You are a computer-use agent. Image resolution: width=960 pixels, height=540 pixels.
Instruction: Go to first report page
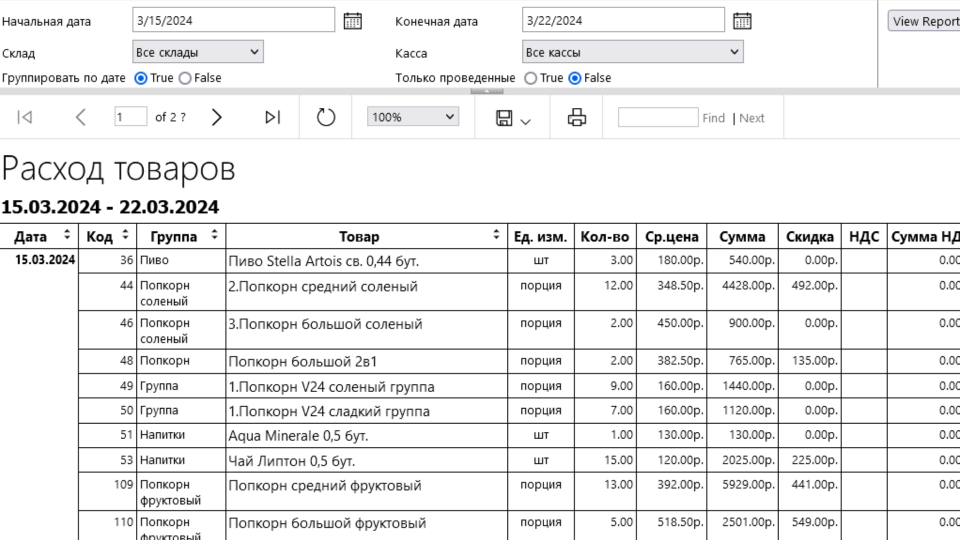pos(25,117)
